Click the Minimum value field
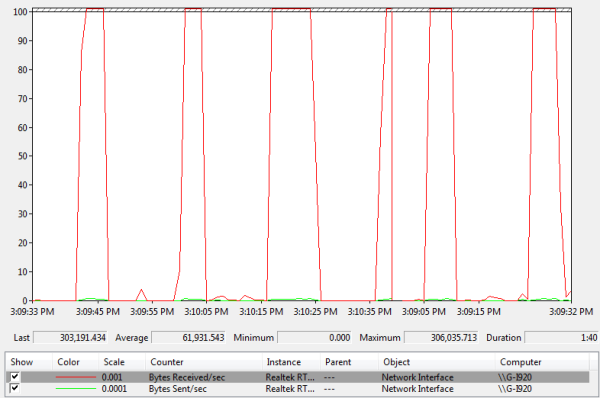The width and height of the screenshot is (600, 398). pyautogui.click(x=314, y=338)
